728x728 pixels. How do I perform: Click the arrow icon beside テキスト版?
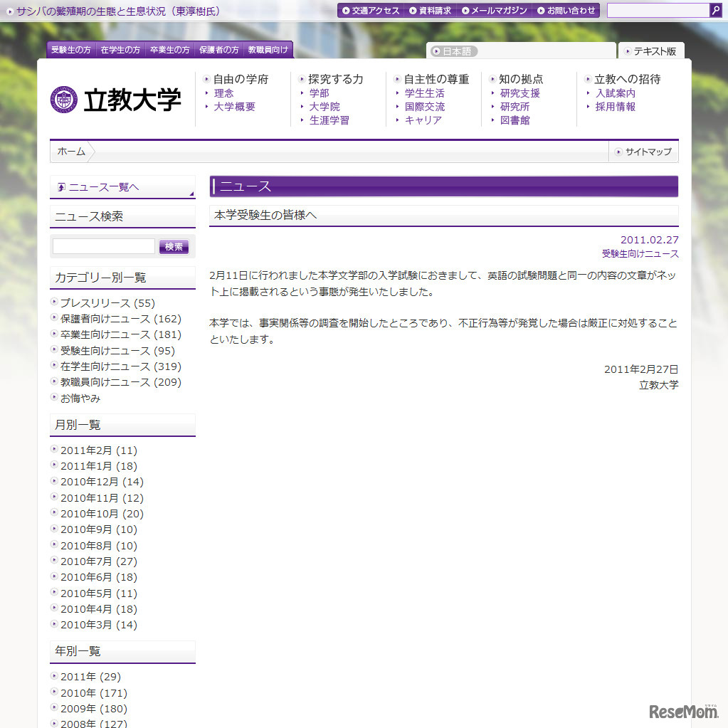628,51
